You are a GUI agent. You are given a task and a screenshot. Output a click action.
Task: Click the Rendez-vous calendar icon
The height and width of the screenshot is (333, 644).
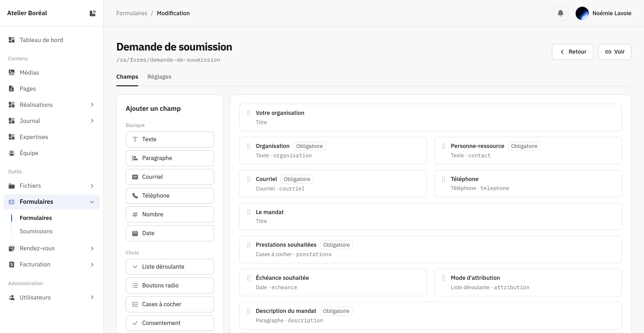[11, 248]
